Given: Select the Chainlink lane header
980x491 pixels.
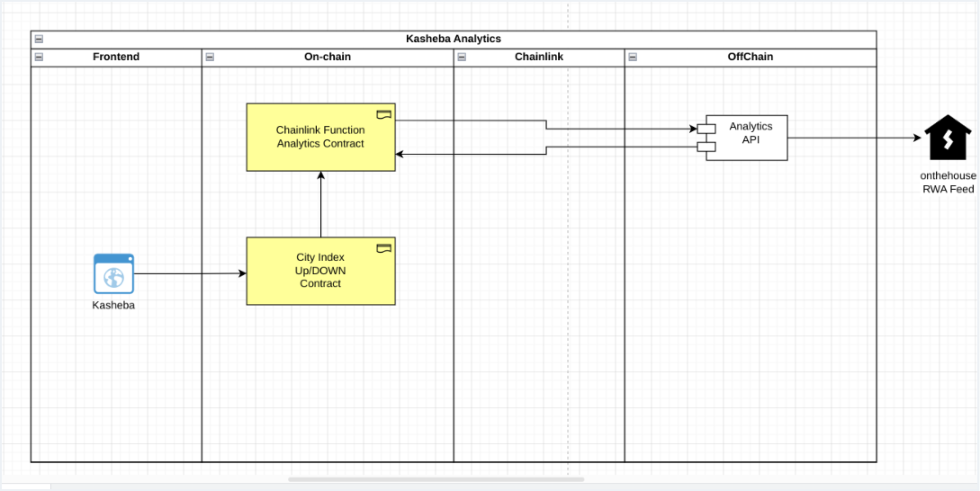Looking at the screenshot, I should [539, 58].
